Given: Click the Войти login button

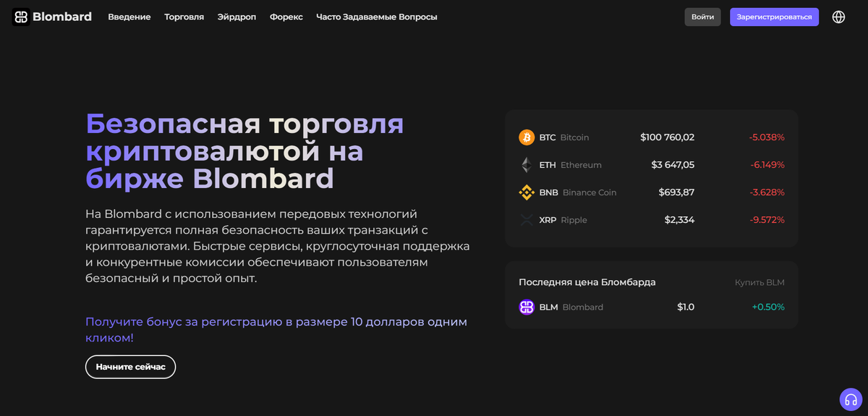Looking at the screenshot, I should (x=702, y=17).
